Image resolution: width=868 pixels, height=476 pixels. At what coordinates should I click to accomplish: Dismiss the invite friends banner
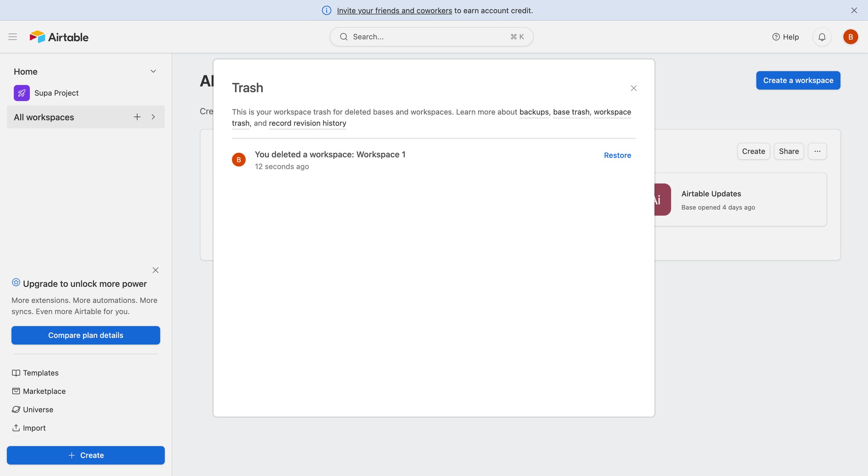pyautogui.click(x=854, y=10)
